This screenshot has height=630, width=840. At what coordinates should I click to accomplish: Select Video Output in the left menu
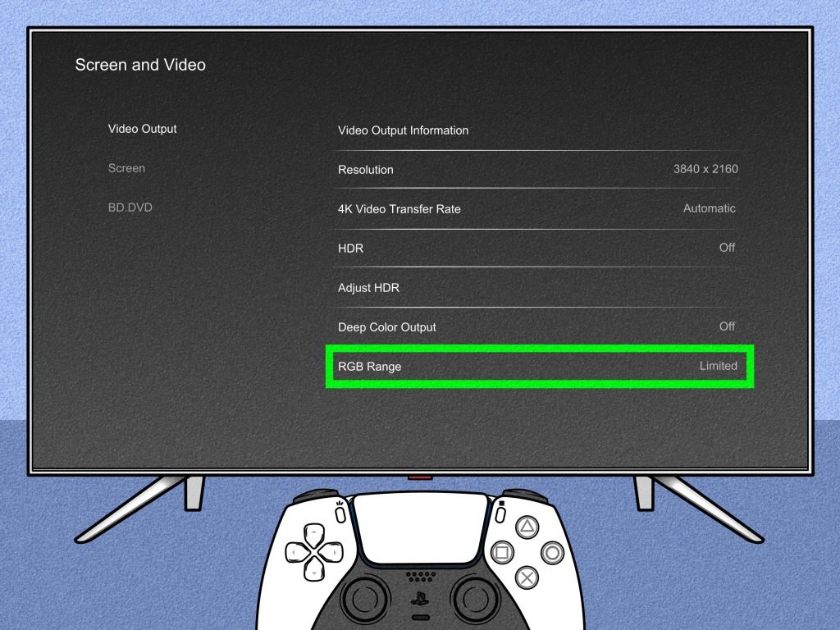[143, 129]
